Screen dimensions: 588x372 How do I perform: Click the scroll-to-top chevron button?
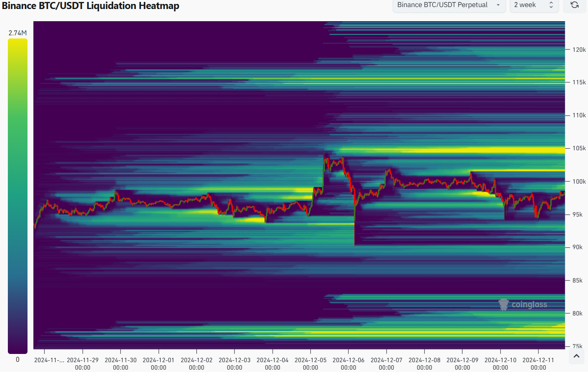[x=576, y=356]
